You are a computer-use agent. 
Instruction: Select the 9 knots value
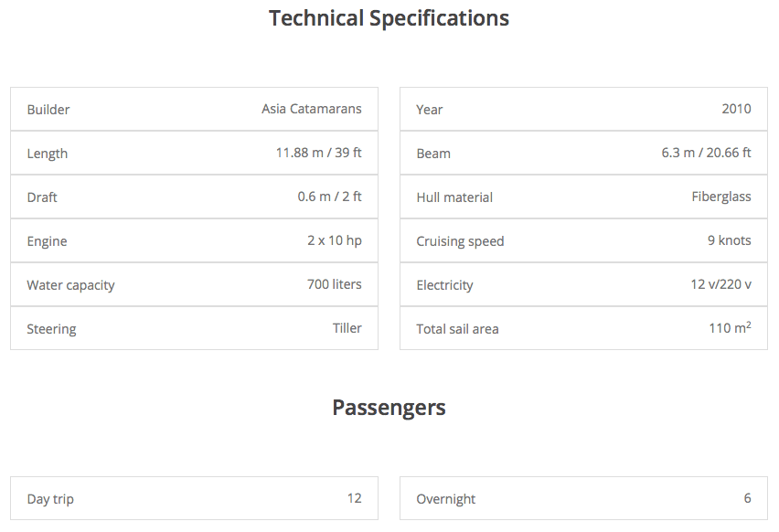[x=728, y=240]
